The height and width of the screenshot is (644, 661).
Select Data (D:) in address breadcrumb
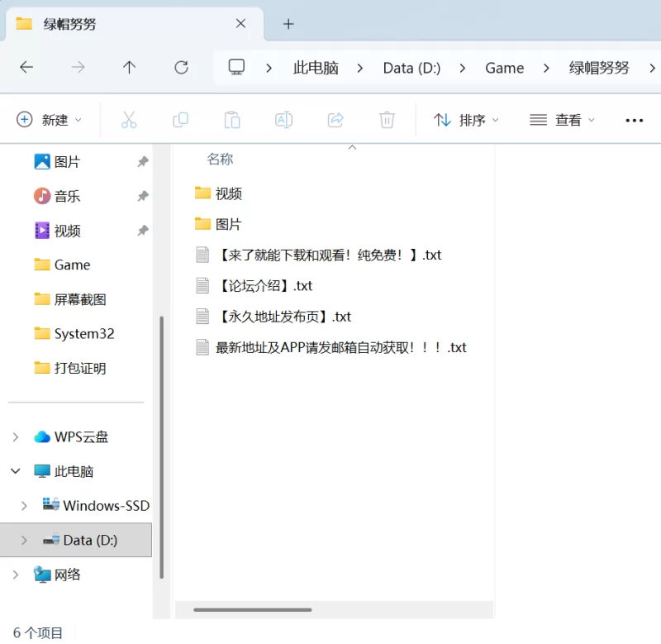coord(411,68)
